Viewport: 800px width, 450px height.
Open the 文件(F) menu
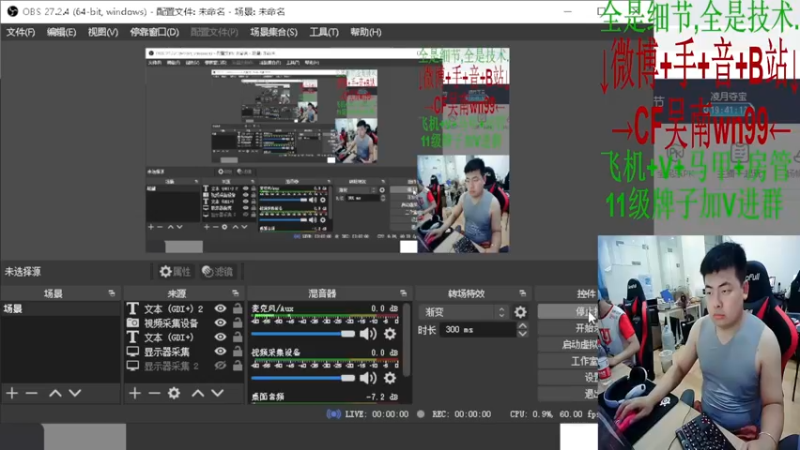point(20,32)
